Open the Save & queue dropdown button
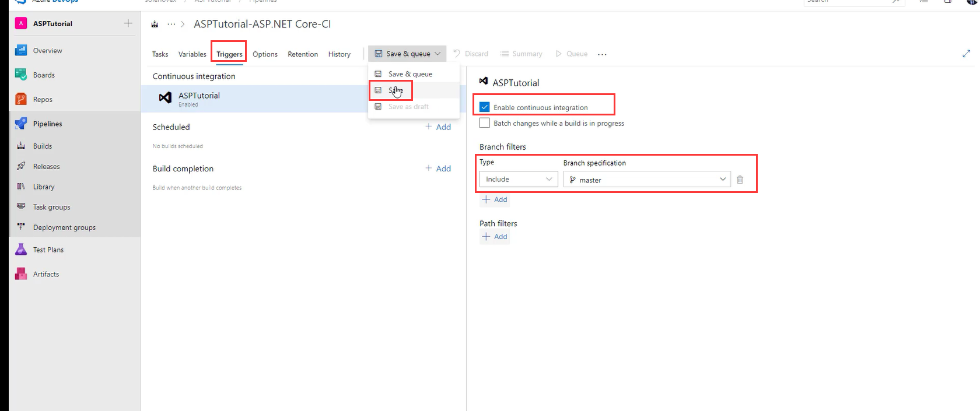Screen dimensions: 980x411 (x=407, y=54)
